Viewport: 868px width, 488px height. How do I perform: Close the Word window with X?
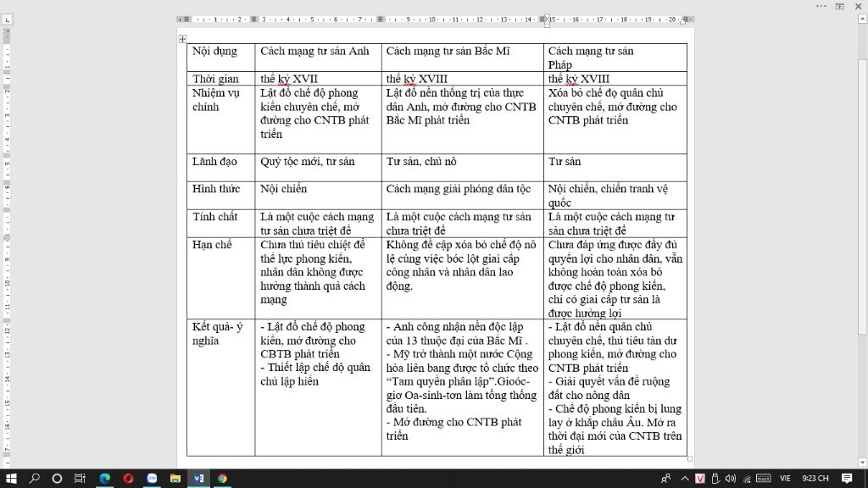pyautogui.click(x=859, y=6)
